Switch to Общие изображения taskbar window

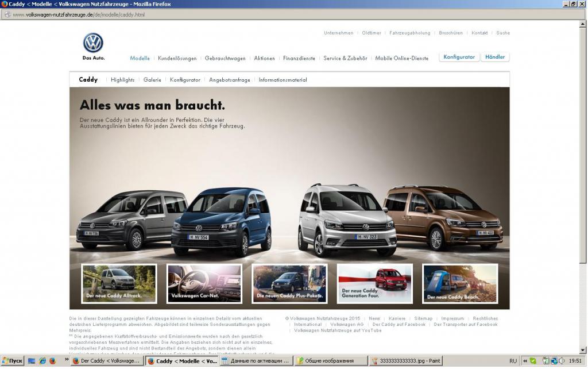point(331,361)
